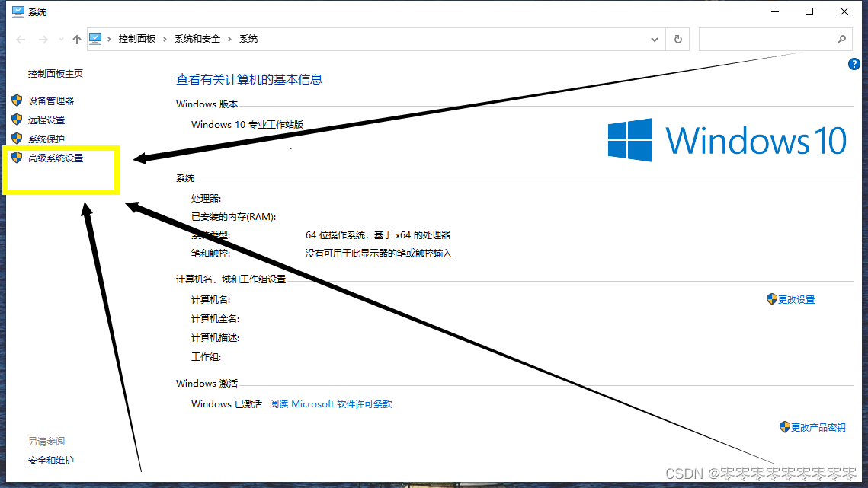Viewport: 868px width, 488px height.
Task: Click the 计算机描述 label
Action: click(216, 338)
